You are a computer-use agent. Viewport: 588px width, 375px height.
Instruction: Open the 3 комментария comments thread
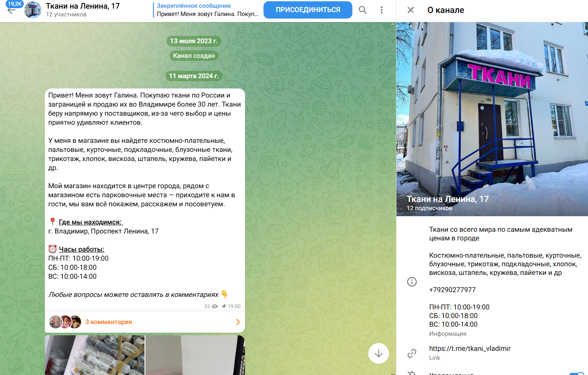[145, 322]
